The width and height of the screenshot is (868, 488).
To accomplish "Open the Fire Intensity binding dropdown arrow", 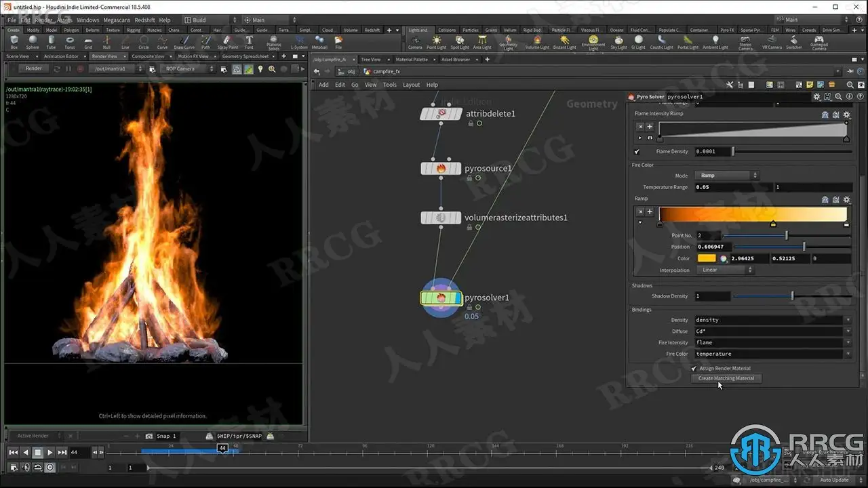I will coord(848,343).
